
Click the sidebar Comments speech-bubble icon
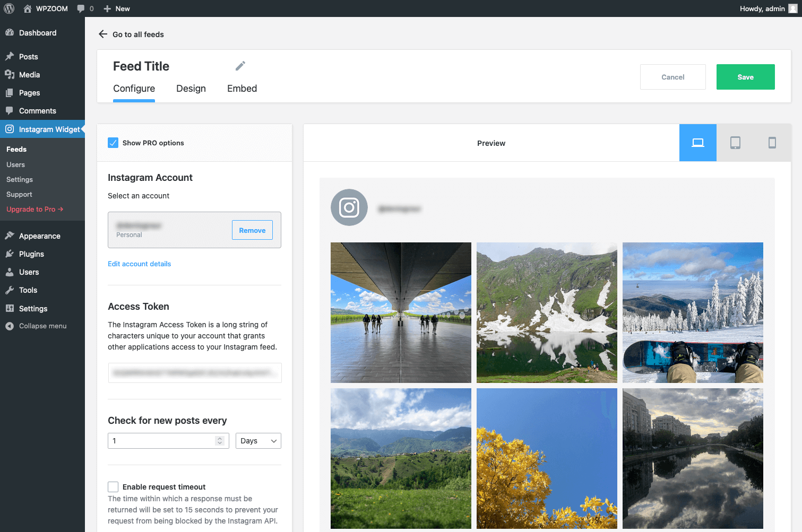point(10,110)
